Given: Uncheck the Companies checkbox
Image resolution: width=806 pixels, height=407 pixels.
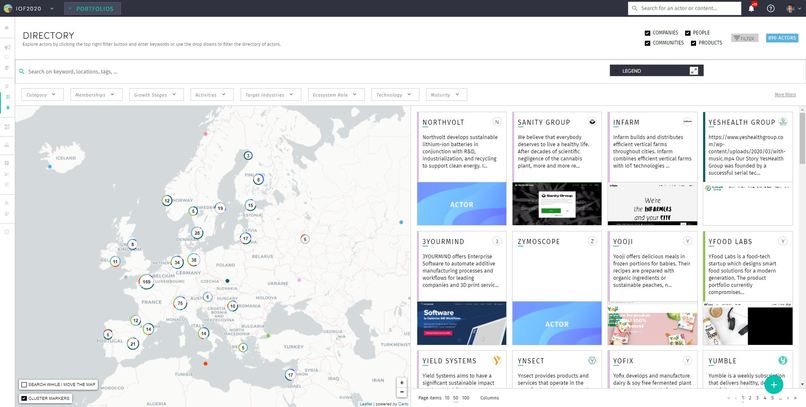Looking at the screenshot, I should (647, 33).
